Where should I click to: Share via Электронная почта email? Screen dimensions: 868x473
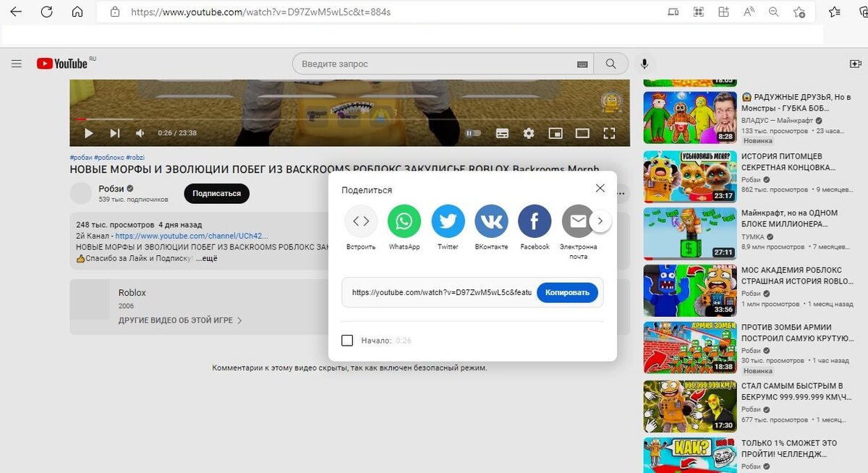[578, 221]
